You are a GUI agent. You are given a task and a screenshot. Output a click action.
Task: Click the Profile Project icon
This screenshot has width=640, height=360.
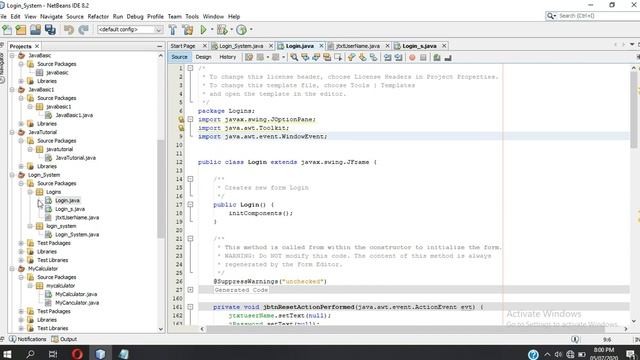(x=242, y=29)
